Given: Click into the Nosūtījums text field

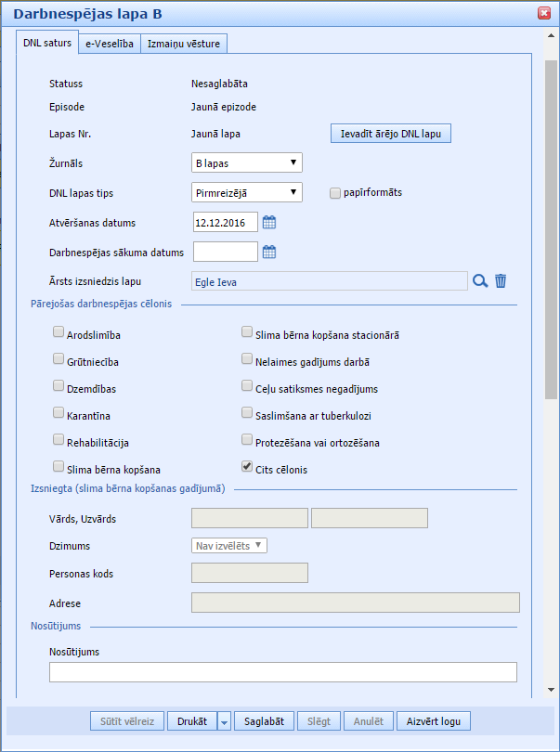Looking at the screenshot, I should [282, 672].
